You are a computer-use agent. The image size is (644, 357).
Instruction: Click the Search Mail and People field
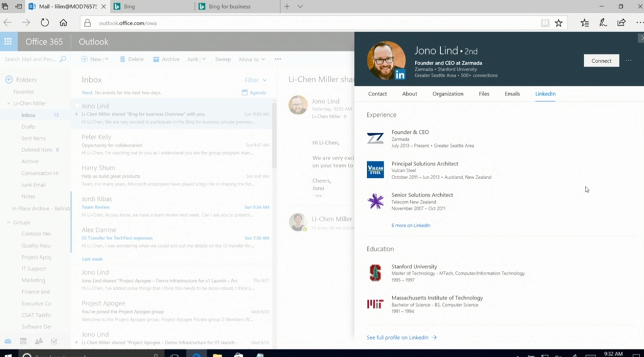(x=30, y=59)
